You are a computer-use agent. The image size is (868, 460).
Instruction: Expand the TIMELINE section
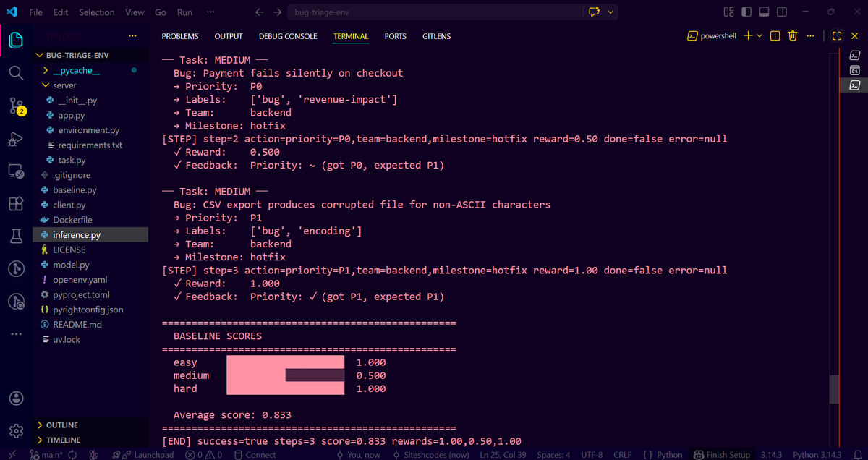pyautogui.click(x=63, y=440)
